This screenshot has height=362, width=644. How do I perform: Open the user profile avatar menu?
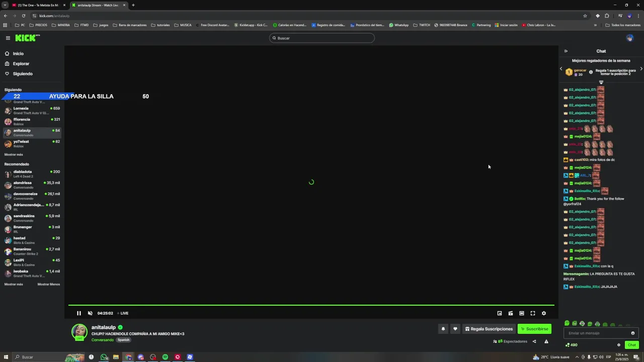coord(630,38)
